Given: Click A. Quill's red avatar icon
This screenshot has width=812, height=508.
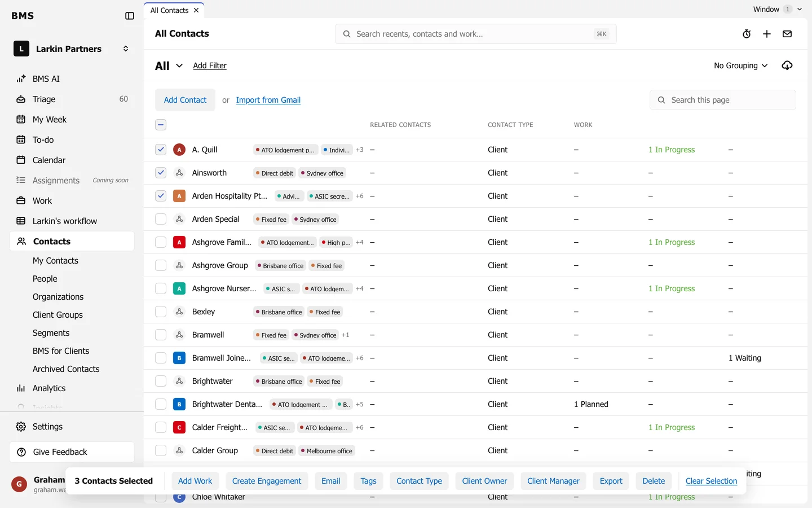Looking at the screenshot, I should [x=179, y=150].
